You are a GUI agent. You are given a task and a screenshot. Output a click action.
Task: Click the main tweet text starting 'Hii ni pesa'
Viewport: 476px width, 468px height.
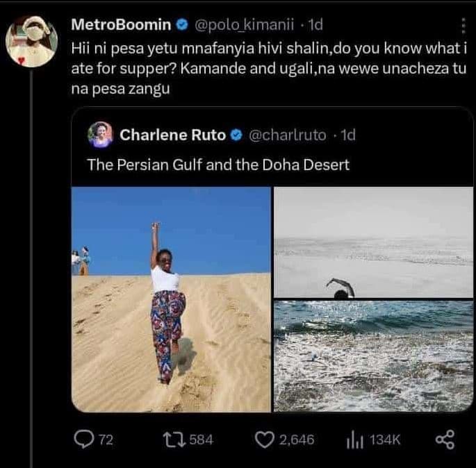[x=268, y=70]
